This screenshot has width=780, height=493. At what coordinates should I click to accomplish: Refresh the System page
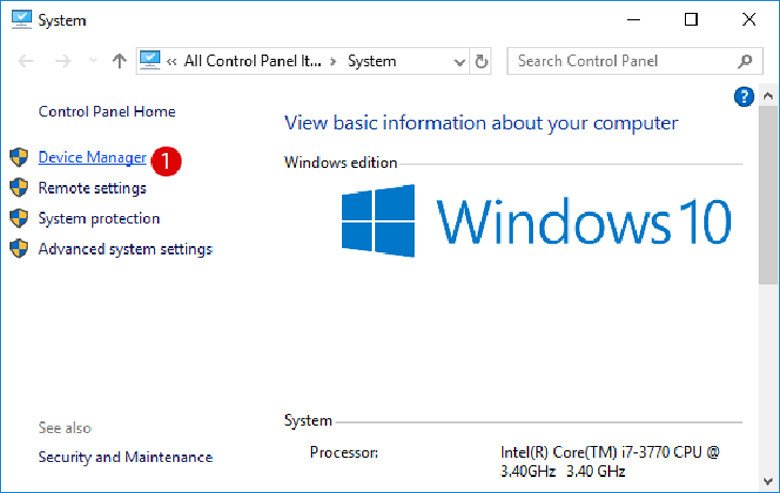481,61
